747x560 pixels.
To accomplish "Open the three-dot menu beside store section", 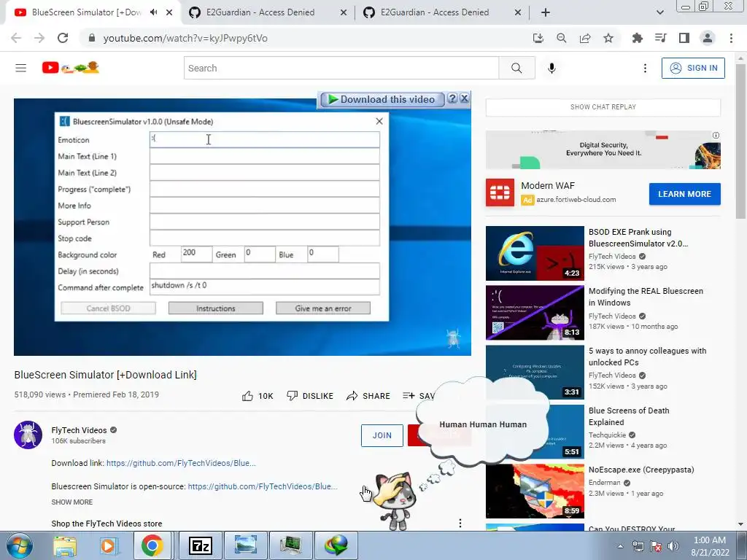I will tap(460, 523).
